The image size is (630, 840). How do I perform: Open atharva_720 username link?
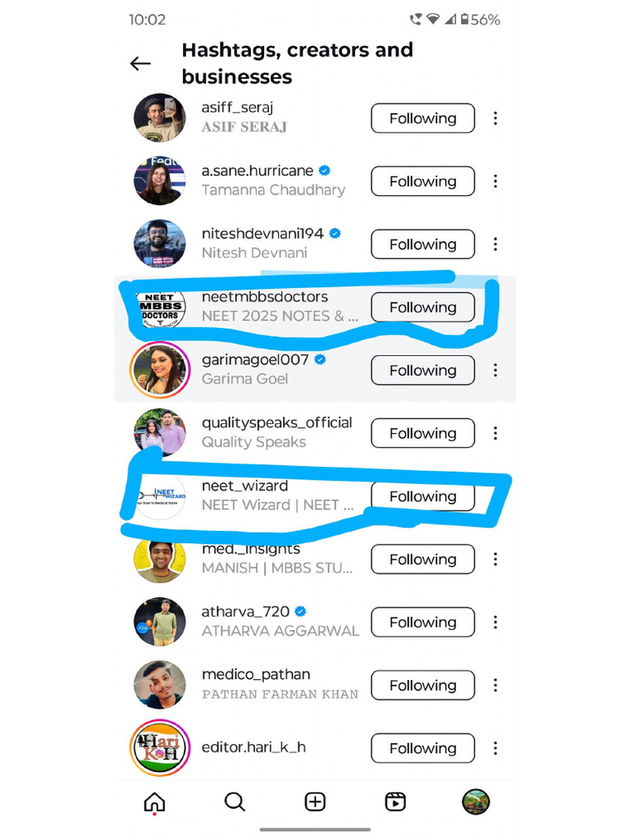(x=245, y=612)
